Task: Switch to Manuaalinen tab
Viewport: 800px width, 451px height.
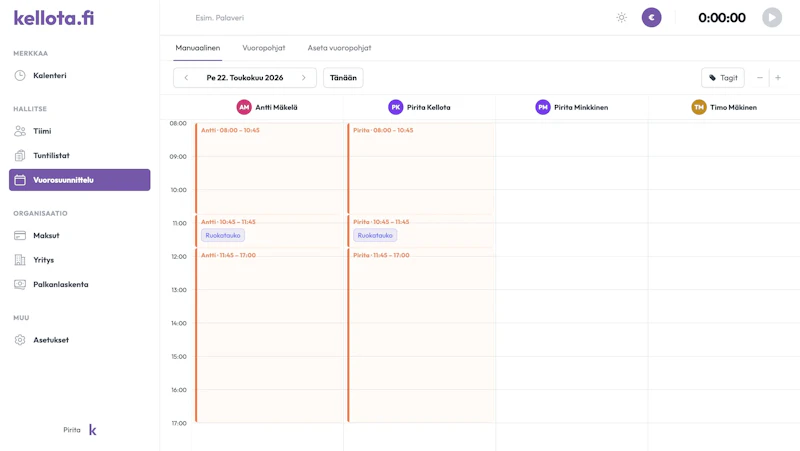Action: 197,48
